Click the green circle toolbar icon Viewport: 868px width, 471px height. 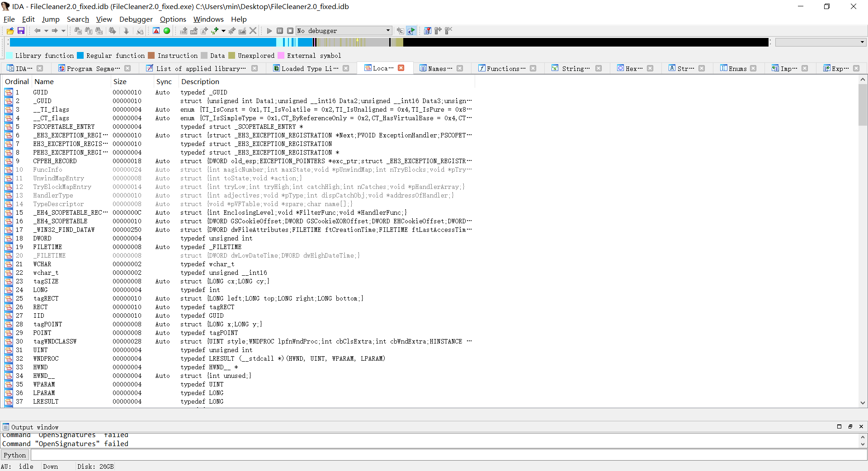point(167,31)
